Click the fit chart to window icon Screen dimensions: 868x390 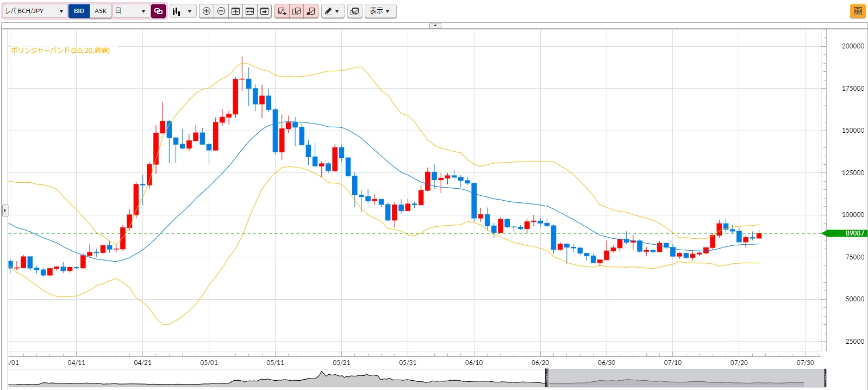point(235,11)
